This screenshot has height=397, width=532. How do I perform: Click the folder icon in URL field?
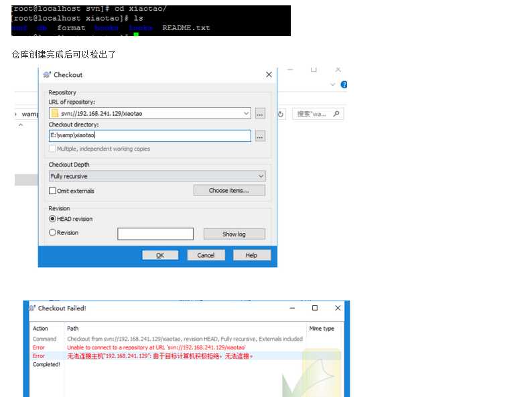click(55, 113)
